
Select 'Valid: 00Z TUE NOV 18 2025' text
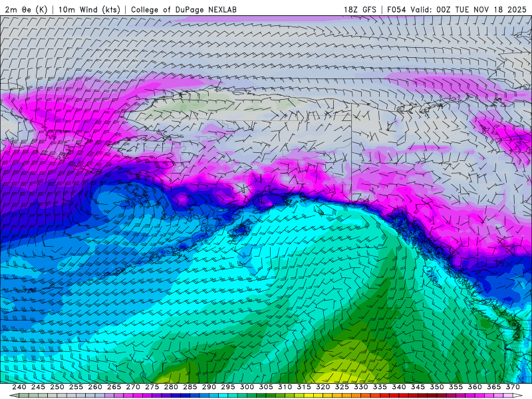click(x=468, y=9)
